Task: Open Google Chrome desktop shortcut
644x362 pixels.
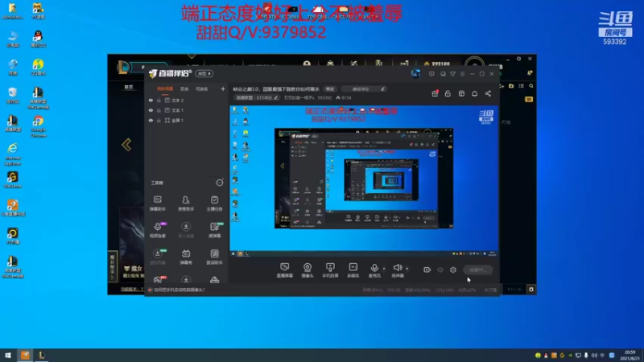Action: (38, 126)
